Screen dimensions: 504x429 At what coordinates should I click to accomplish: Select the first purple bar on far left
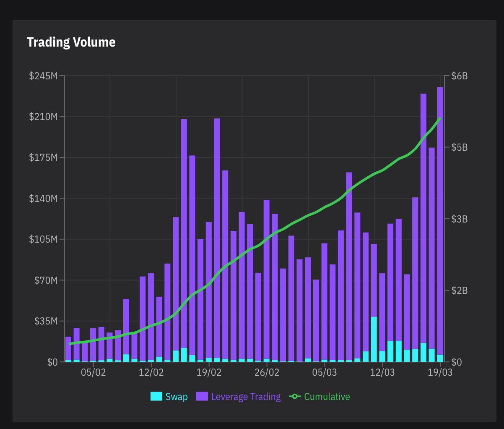pos(68,348)
